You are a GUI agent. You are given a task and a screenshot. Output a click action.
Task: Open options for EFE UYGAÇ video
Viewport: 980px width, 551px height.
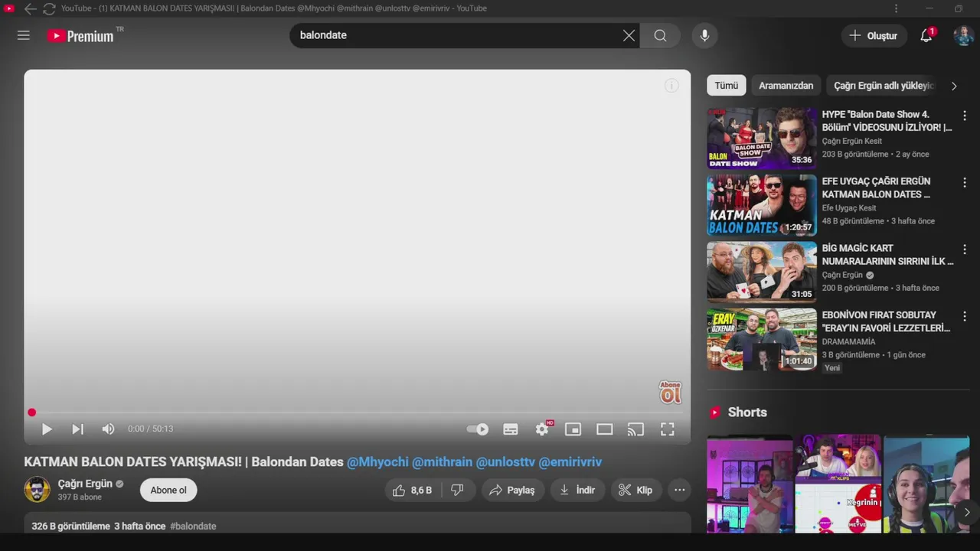pos(965,183)
